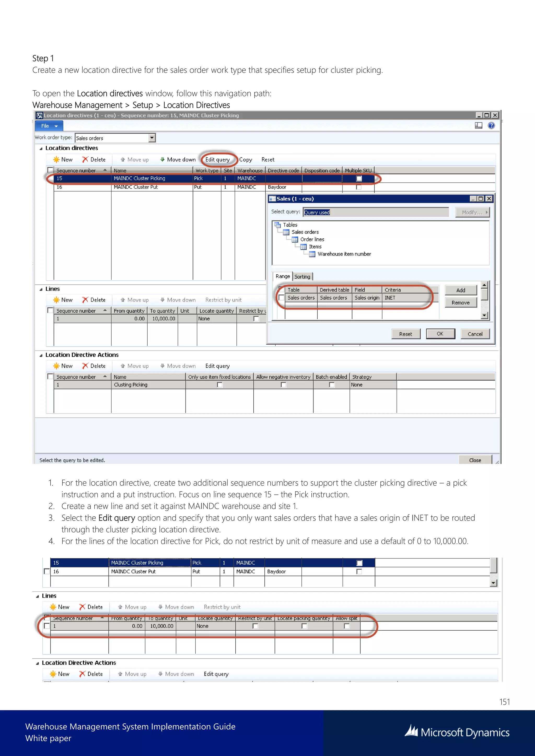Click Delete in bottom Location Directive Actions toolbar
This screenshot has height=756, width=535.
tap(91, 674)
